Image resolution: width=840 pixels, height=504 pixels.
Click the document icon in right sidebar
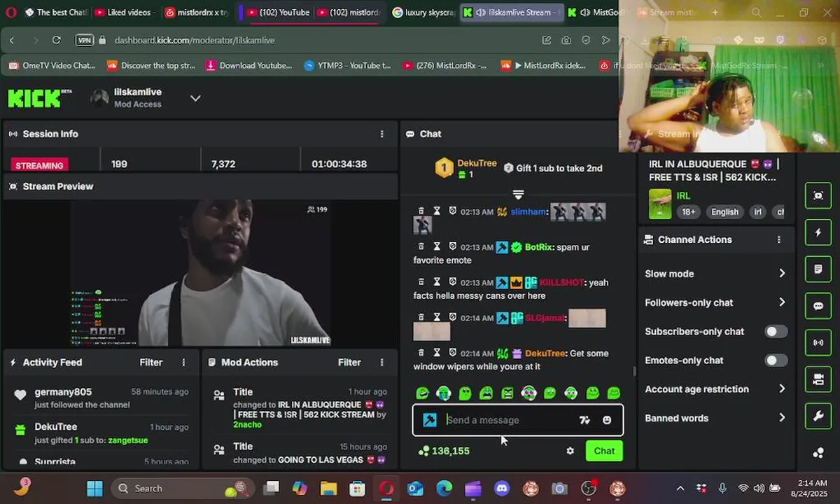coord(818,269)
